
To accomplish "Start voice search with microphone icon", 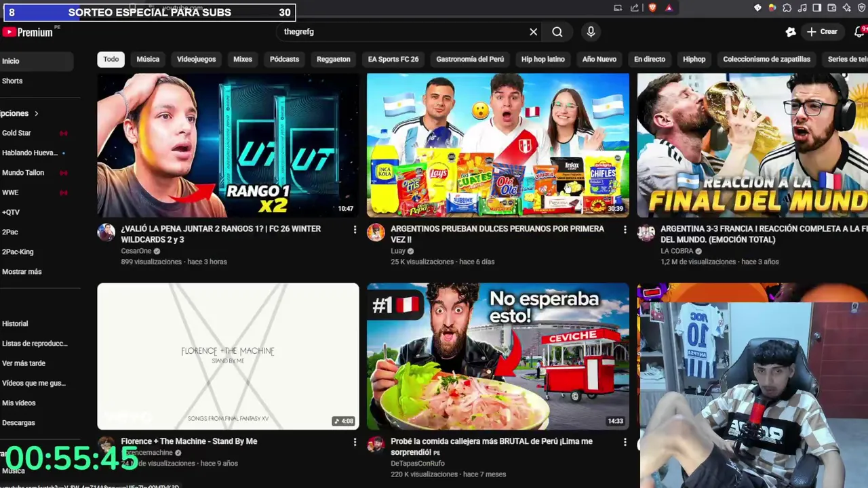I will (x=591, y=32).
